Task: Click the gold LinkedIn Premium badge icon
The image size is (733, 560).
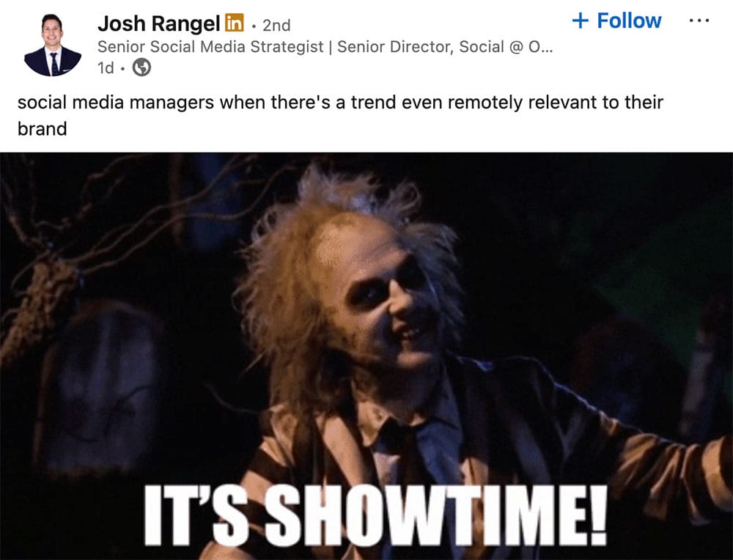Action: pos(235,23)
